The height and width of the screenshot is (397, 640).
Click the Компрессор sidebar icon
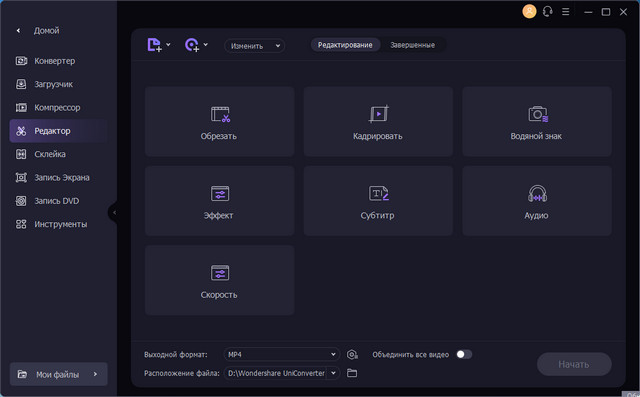click(21, 108)
